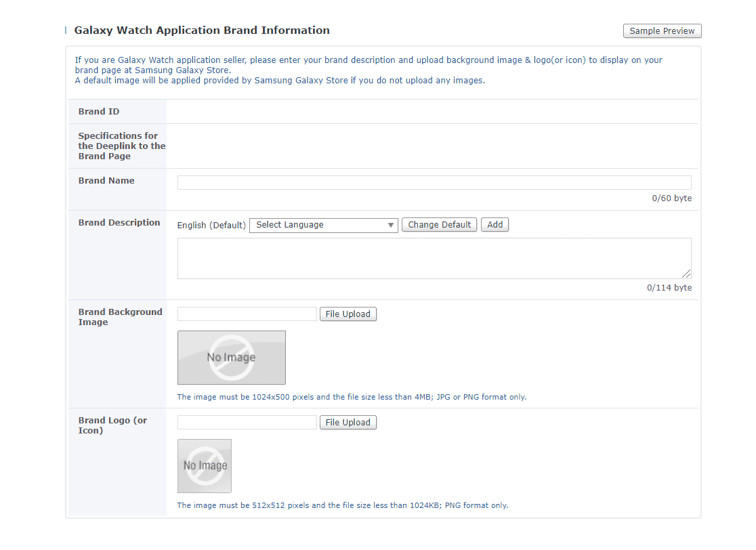The width and height of the screenshot is (756, 550).
Task: Click the 'Brand ID' label
Action: 99,111
